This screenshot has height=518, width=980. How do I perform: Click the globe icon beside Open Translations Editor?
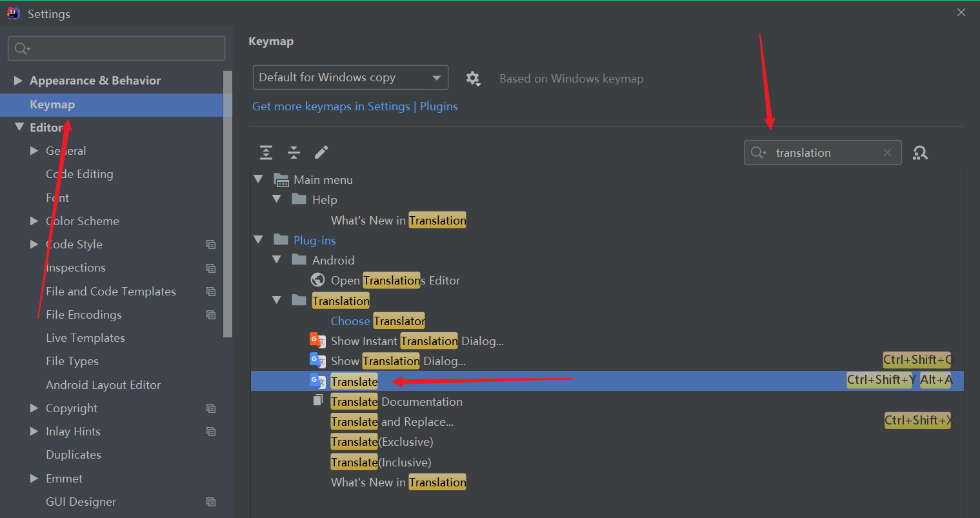[317, 280]
